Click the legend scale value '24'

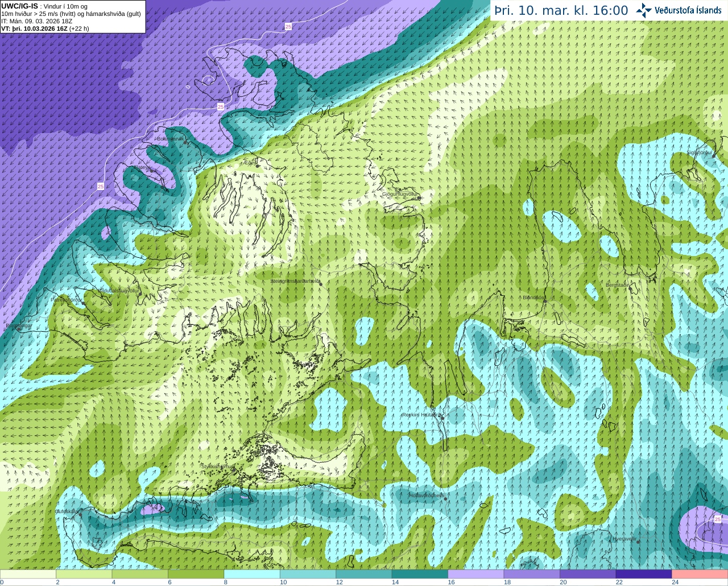pos(676,582)
